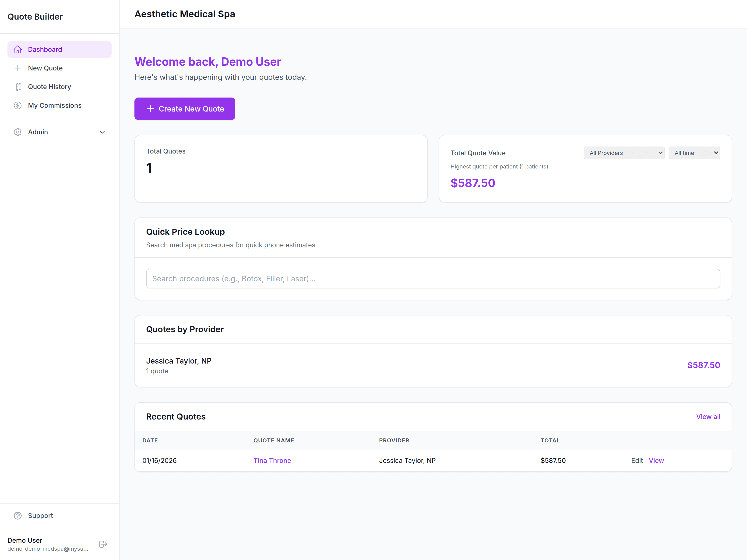Click the DATE column header
The width and height of the screenshot is (747, 560).
[x=150, y=440]
